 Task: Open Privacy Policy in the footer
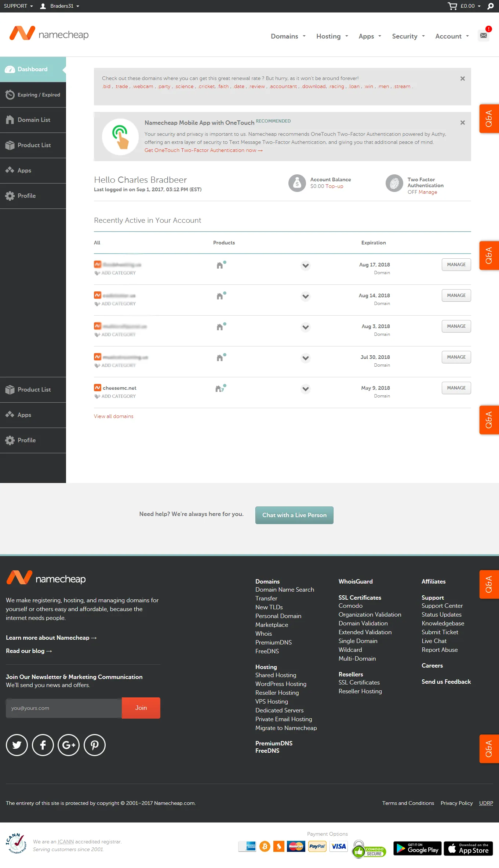point(456,803)
